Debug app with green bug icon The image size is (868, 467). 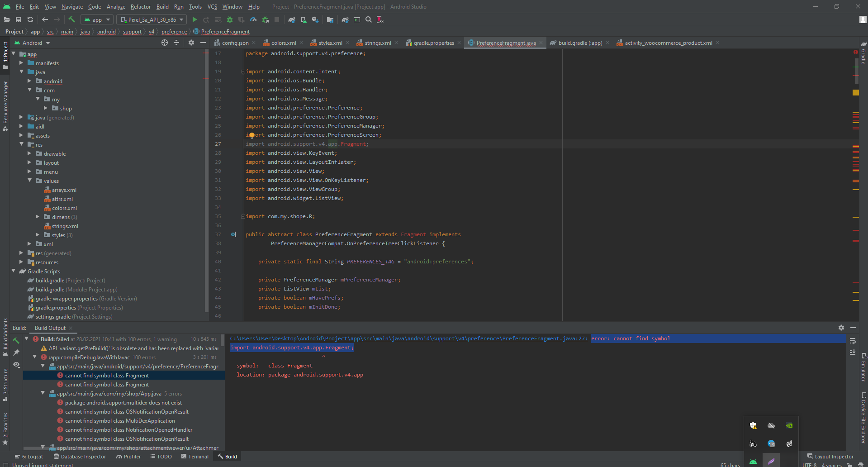tap(230, 19)
